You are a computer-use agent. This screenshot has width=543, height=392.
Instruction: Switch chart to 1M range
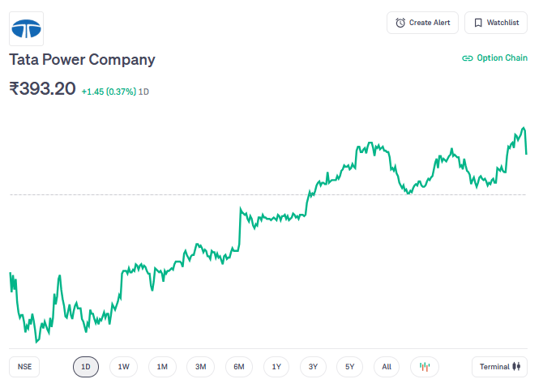point(162,367)
